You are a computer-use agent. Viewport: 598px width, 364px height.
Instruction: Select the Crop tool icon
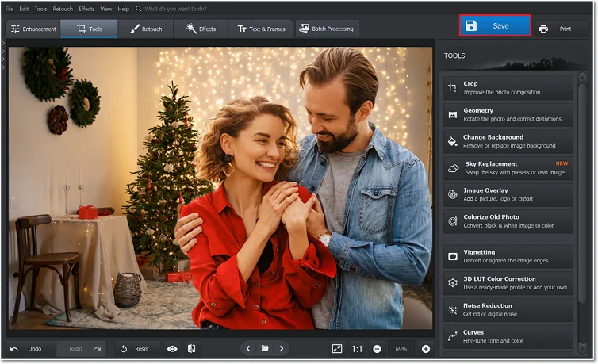point(453,88)
